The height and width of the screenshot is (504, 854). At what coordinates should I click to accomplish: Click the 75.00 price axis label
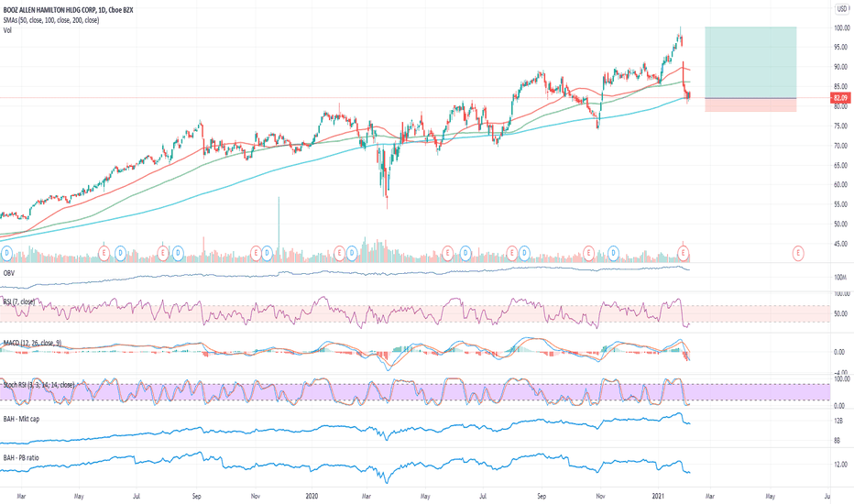coord(841,126)
